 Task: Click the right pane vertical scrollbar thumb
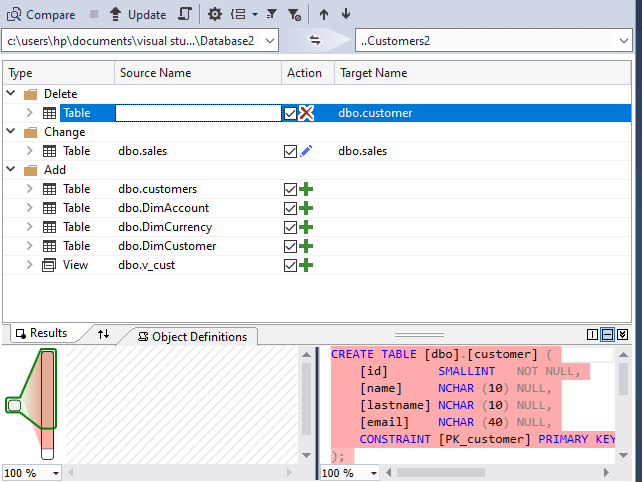click(x=623, y=379)
